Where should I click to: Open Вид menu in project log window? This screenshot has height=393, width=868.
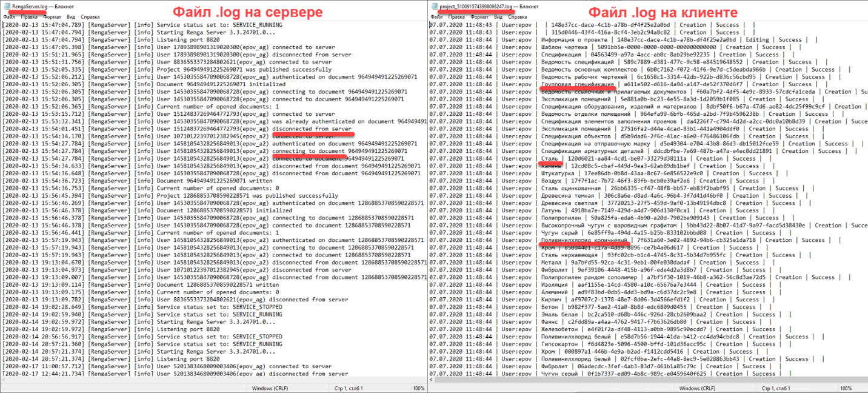[x=499, y=17]
